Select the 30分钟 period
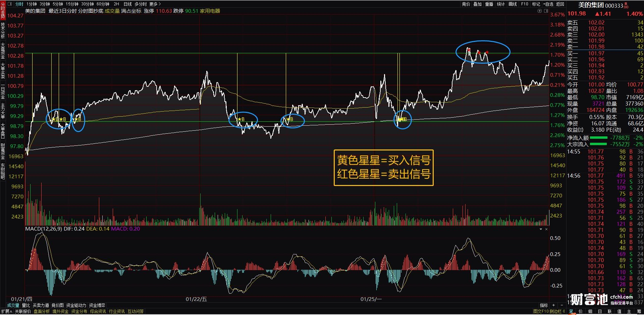644x315 pixels. tap(88, 4)
